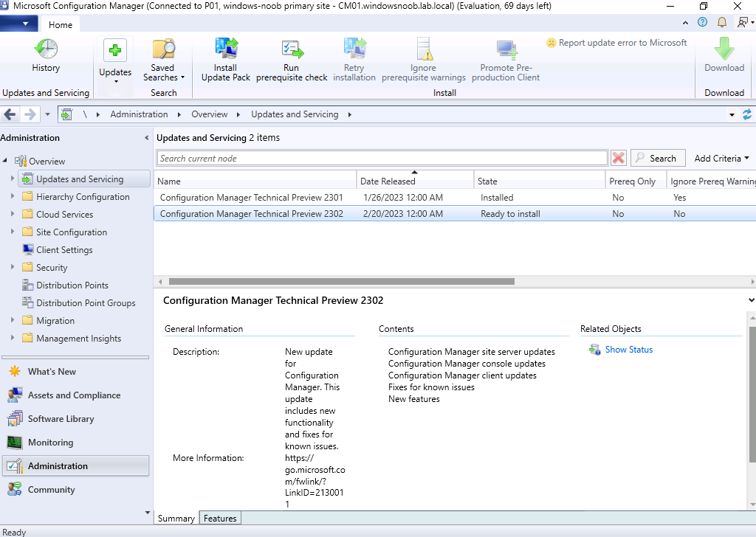
Task: Open the Home ribbon tab
Action: [x=61, y=24]
